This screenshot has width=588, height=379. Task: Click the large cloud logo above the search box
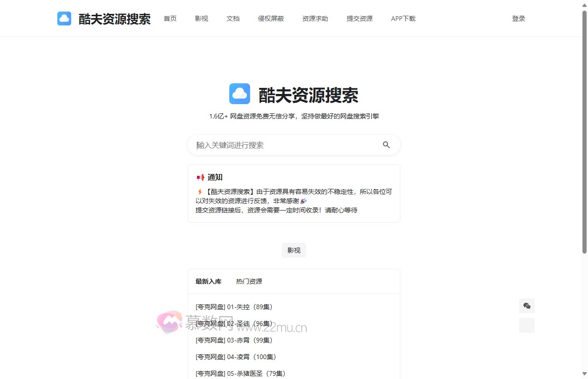click(x=239, y=93)
